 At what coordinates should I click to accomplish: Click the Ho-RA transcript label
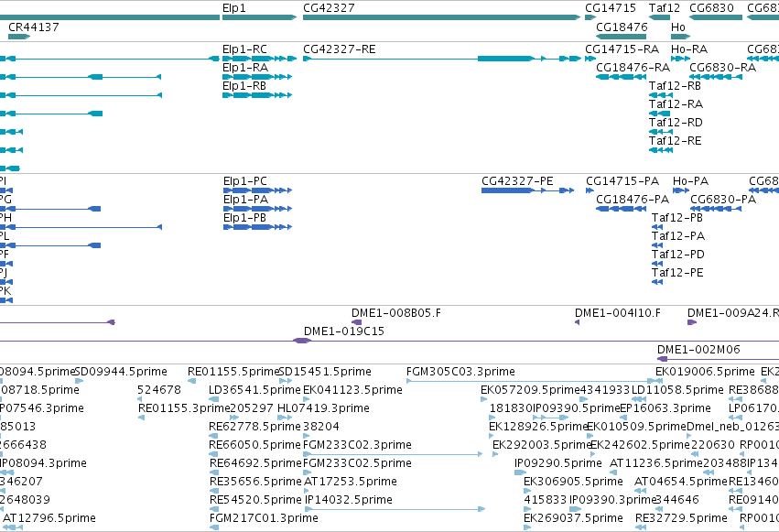tap(689, 49)
